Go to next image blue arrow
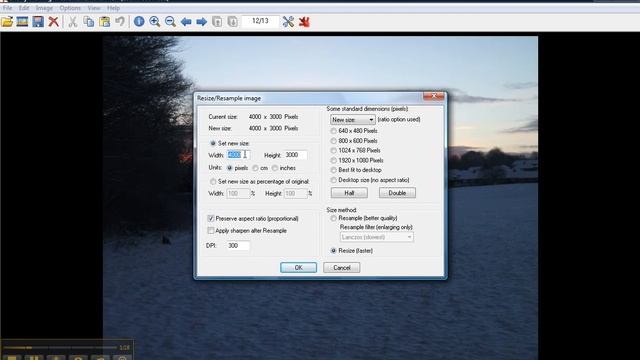The image size is (640, 360). tap(202, 22)
